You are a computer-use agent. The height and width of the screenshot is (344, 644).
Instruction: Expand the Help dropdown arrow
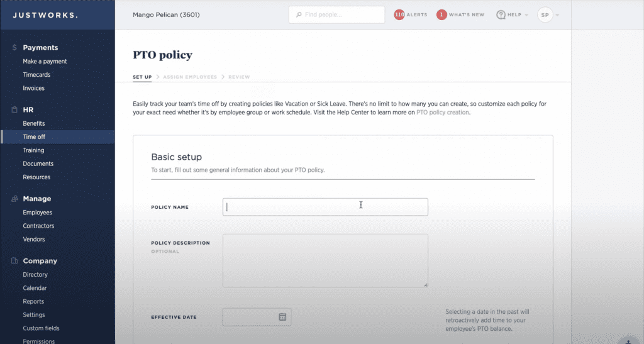point(526,15)
